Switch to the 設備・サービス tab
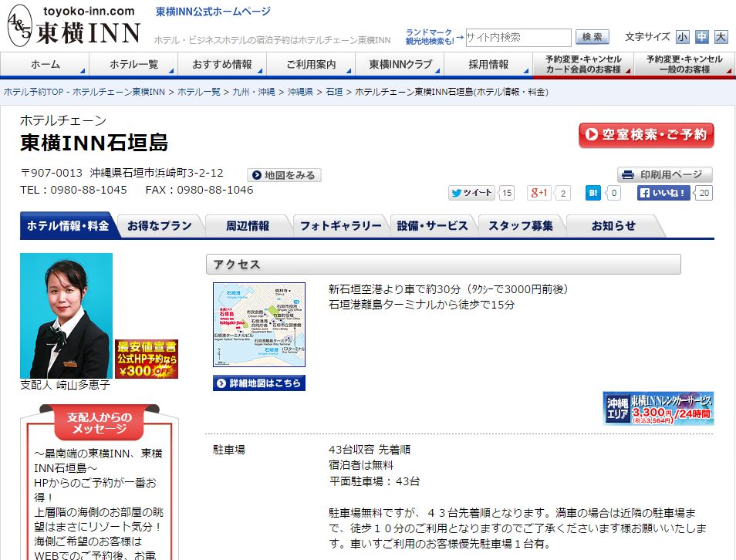The width and height of the screenshot is (736, 560). click(x=432, y=226)
